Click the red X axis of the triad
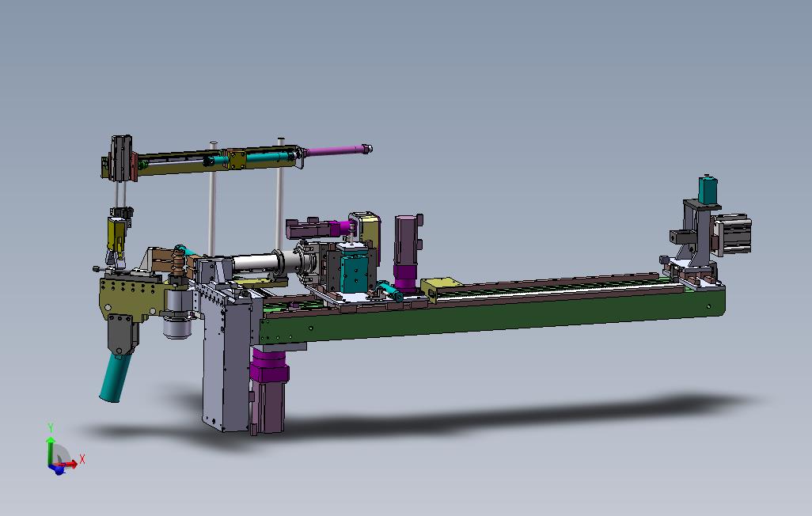Viewport: 812px width, 516px height. (x=70, y=464)
